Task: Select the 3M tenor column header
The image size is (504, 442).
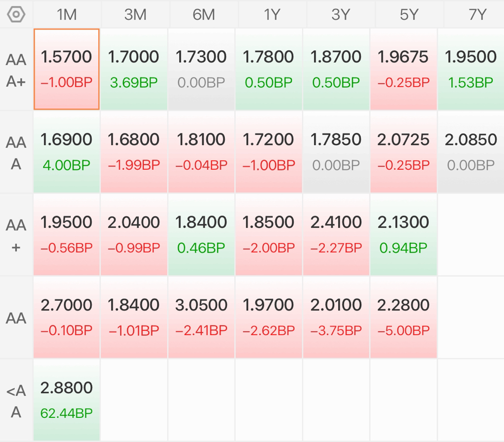Action: pyautogui.click(x=135, y=14)
